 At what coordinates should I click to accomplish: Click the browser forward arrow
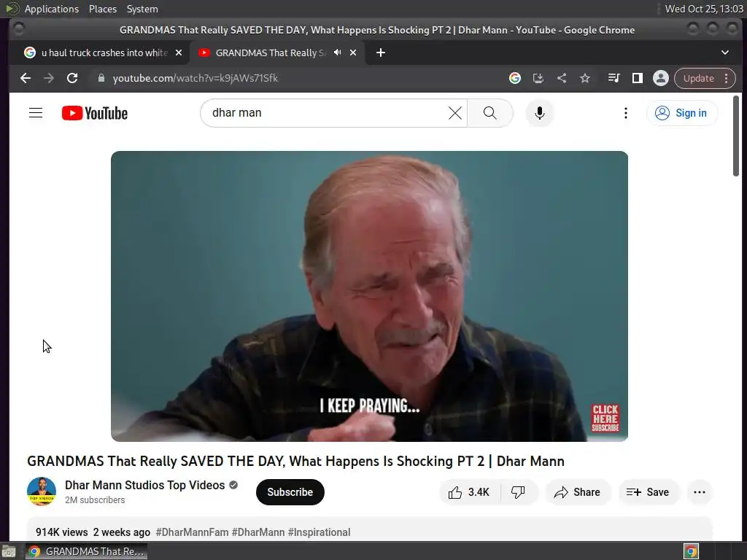coord(49,78)
